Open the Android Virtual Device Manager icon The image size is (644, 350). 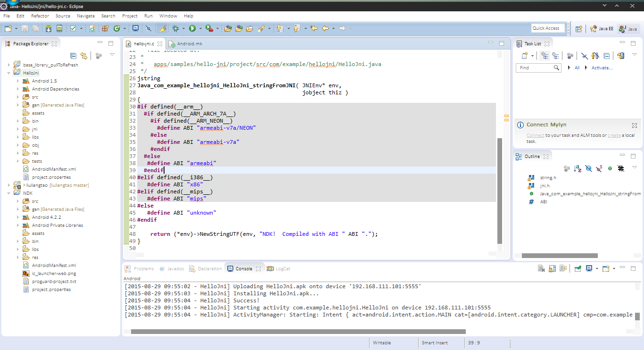click(x=59, y=28)
